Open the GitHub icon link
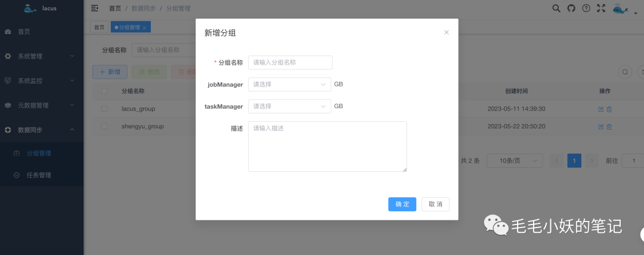Screen dimensions: 644x255 point(571,8)
